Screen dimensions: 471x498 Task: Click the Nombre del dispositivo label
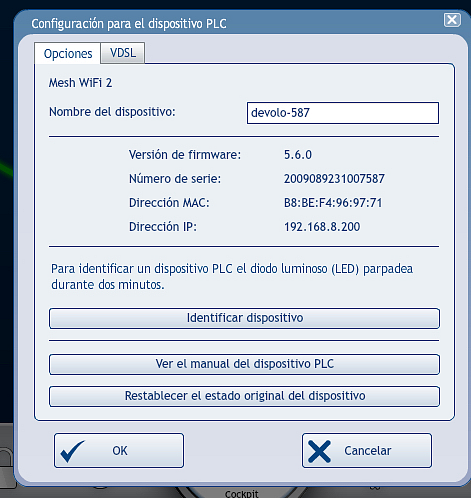pyautogui.click(x=112, y=112)
